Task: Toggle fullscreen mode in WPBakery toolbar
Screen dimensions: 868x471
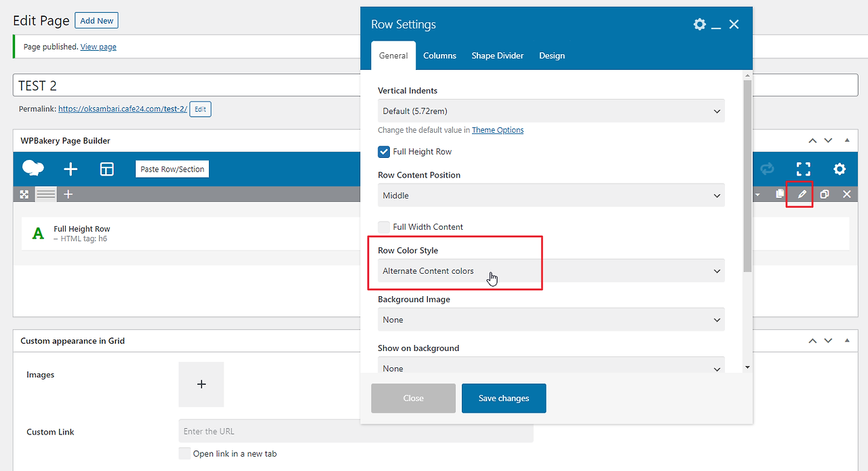Action: [804, 169]
